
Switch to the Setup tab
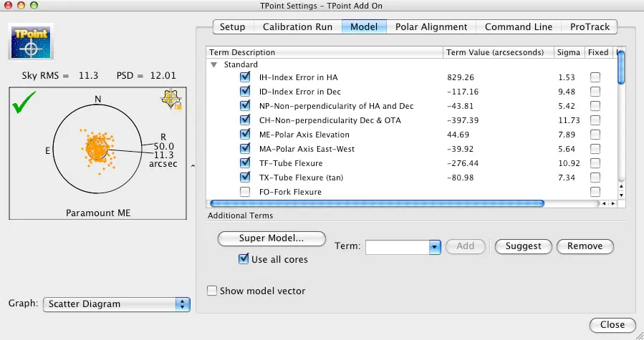point(233,26)
